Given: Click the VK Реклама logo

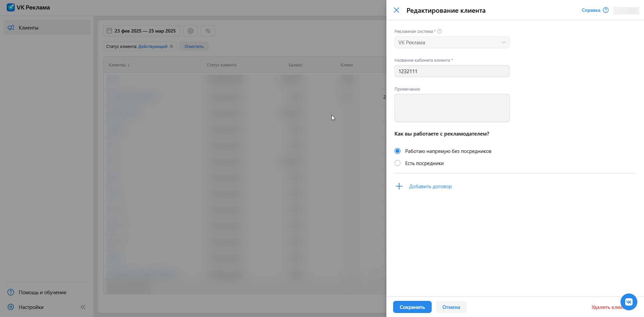Looking at the screenshot, I should pos(29,7).
